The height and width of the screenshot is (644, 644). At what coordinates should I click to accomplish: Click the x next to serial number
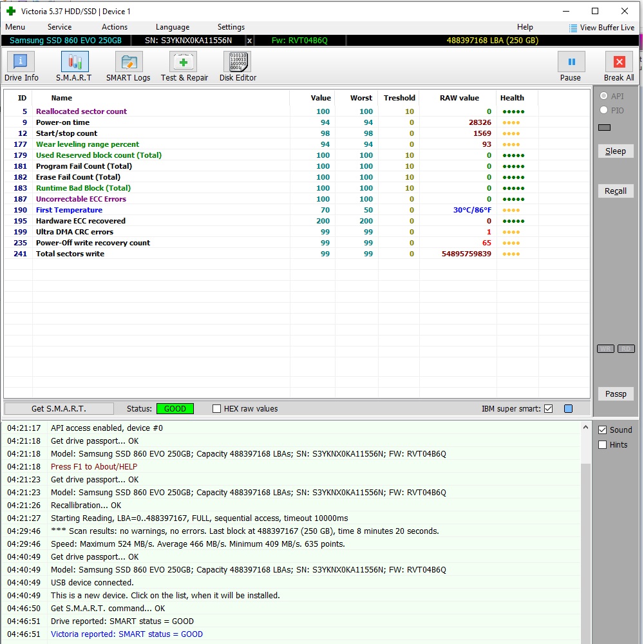pos(249,41)
